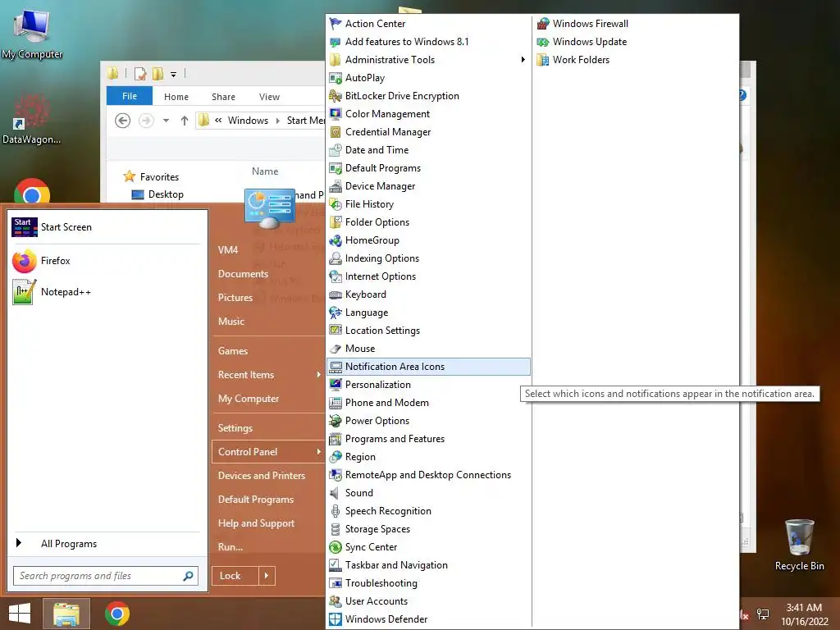Open Action Center flag icon
This screenshot has width=840, height=630.
pos(336,24)
